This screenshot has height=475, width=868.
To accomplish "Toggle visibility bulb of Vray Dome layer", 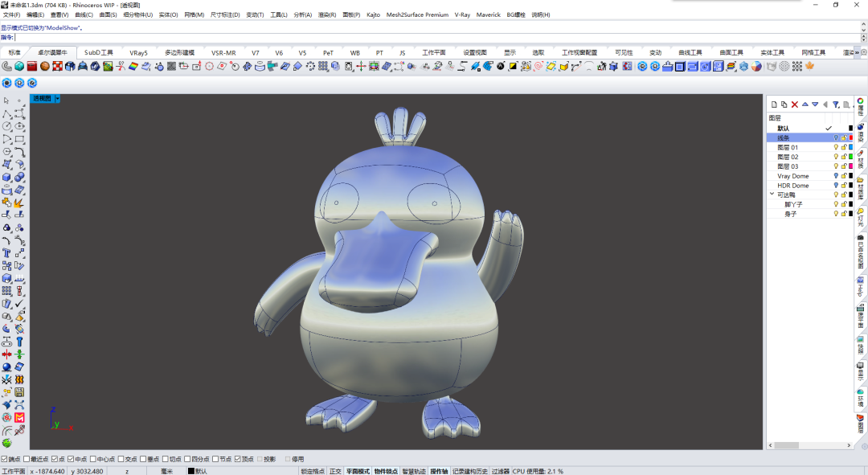I will 836,176.
